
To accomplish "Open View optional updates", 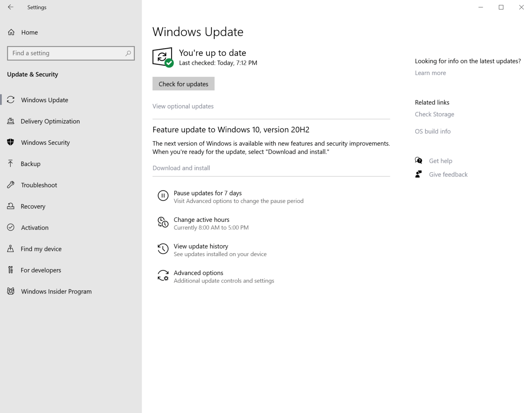I will 183,106.
